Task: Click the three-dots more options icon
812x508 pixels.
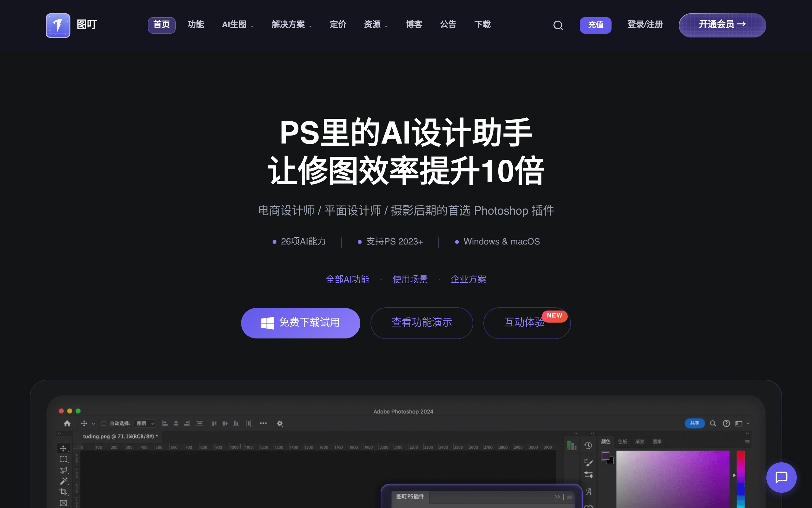Action: coord(263,423)
